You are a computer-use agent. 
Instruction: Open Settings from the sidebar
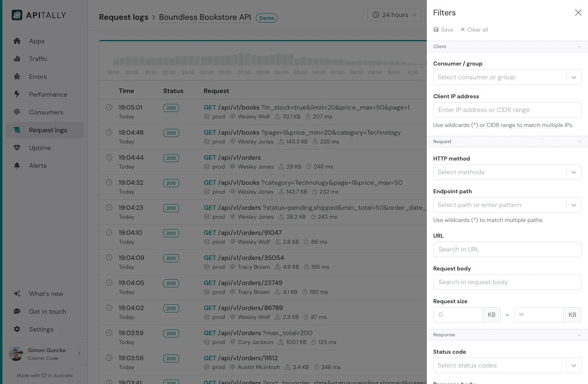pyautogui.click(x=41, y=329)
